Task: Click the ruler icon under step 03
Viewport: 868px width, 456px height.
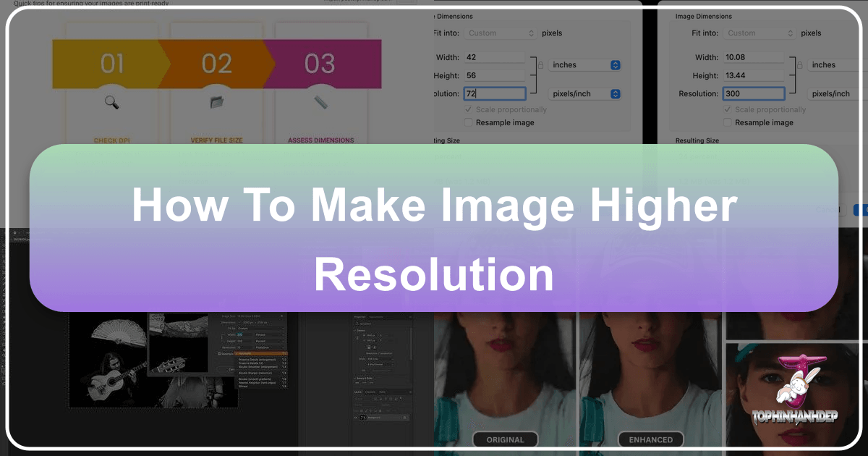Action: pyautogui.click(x=321, y=102)
